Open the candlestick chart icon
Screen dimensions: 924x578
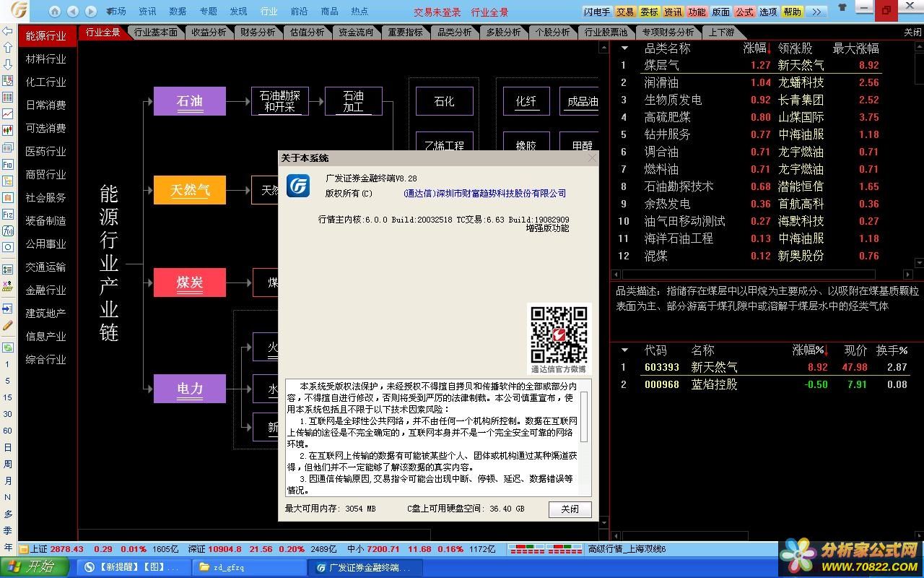click(x=8, y=131)
